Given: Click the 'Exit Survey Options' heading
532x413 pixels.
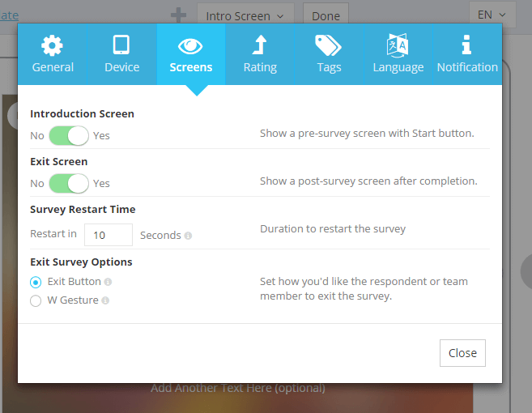Looking at the screenshot, I should [81, 262].
